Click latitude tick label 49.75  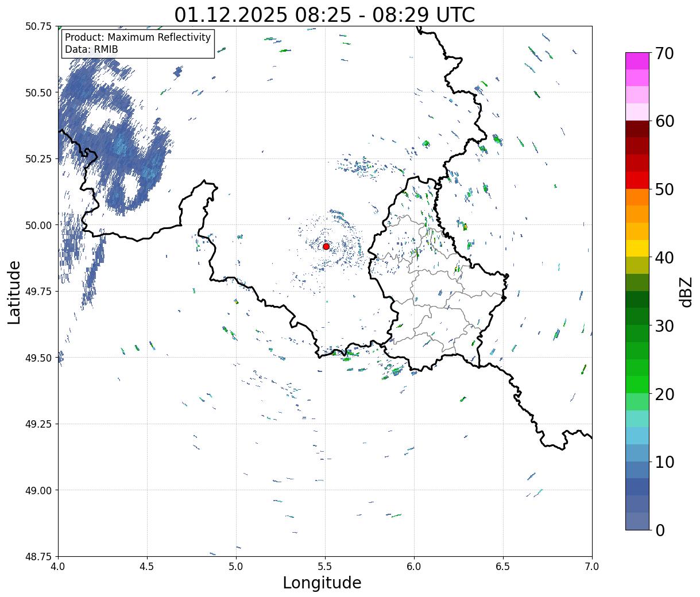tap(38, 292)
